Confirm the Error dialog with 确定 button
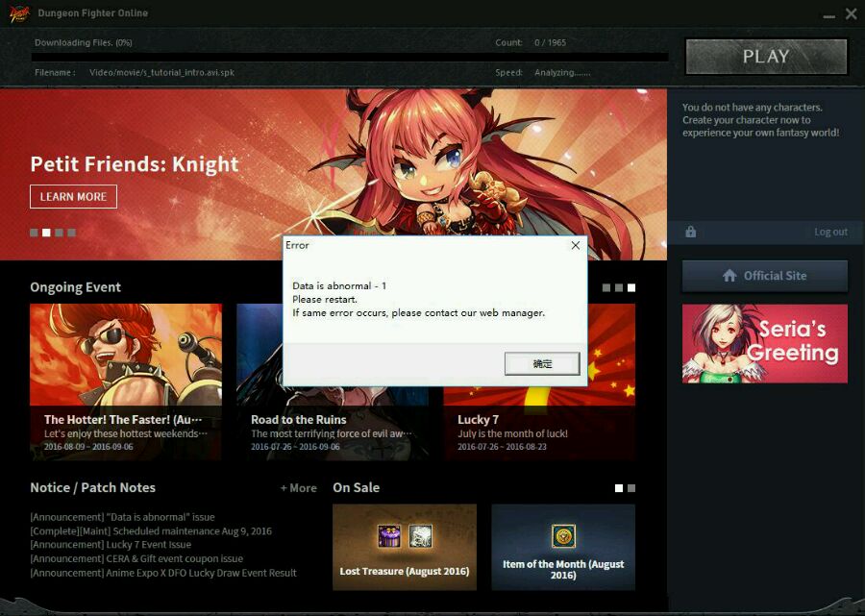 point(542,363)
